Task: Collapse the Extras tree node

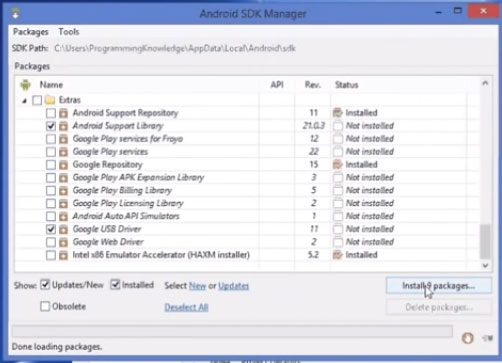Action: (24, 100)
